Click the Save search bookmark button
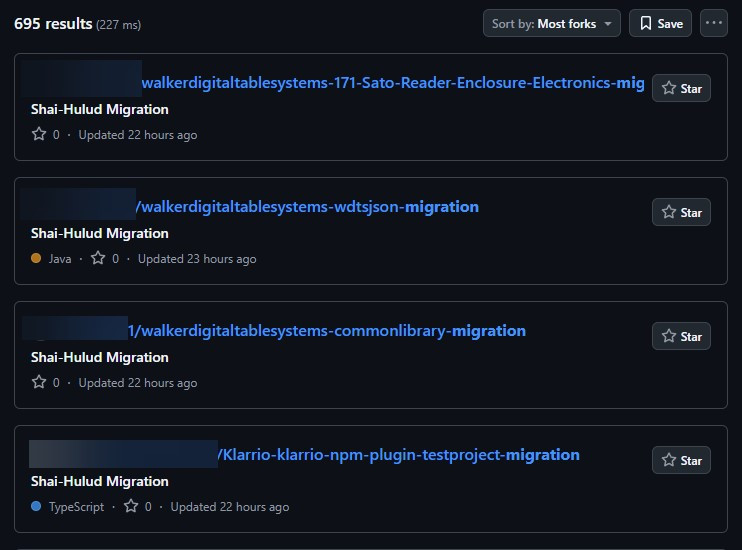The height and width of the screenshot is (550, 742). coord(660,23)
